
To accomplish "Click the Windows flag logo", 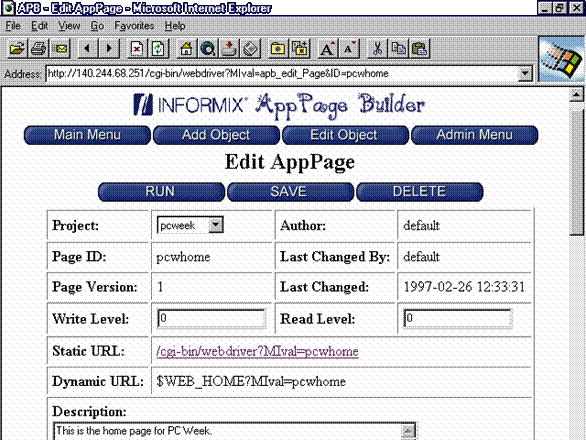I will pyautogui.click(x=563, y=60).
